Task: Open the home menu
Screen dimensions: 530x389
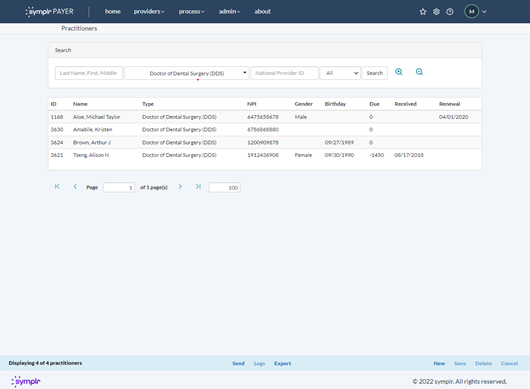Action: (x=113, y=11)
